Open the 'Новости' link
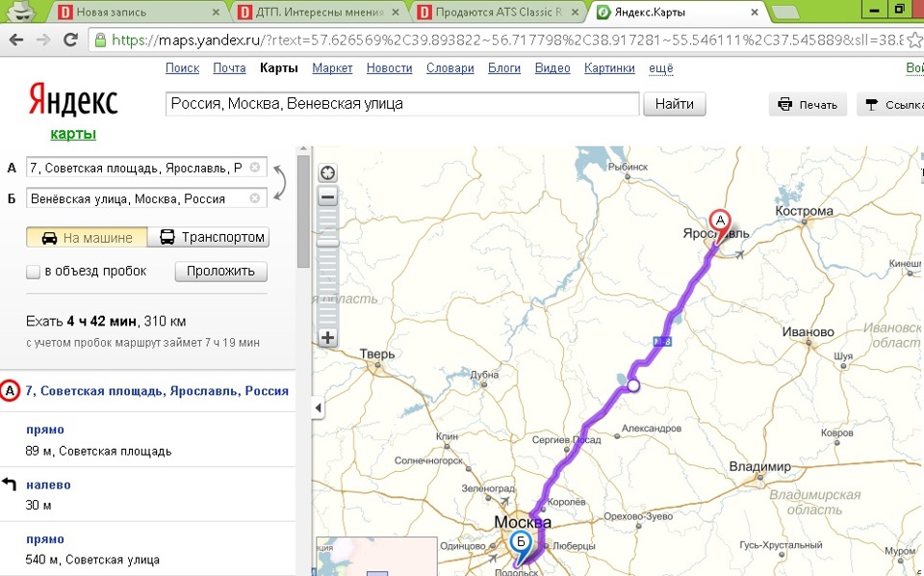The width and height of the screenshot is (924, 576). (390, 67)
